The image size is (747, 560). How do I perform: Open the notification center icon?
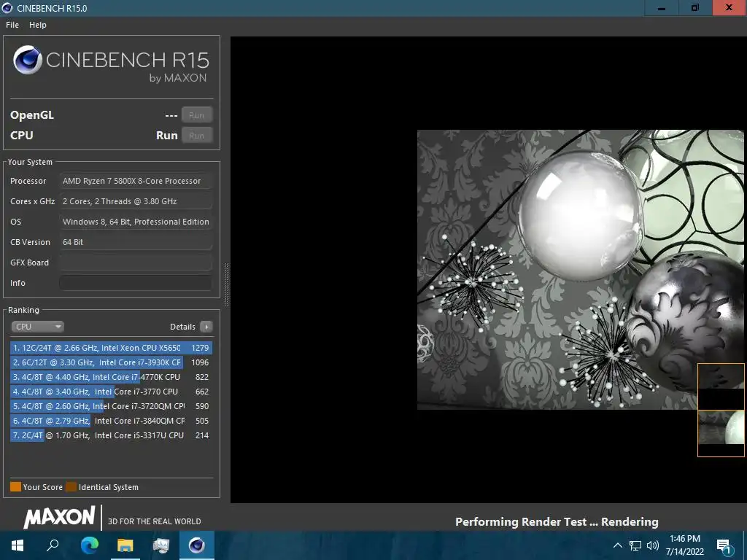(x=724, y=546)
